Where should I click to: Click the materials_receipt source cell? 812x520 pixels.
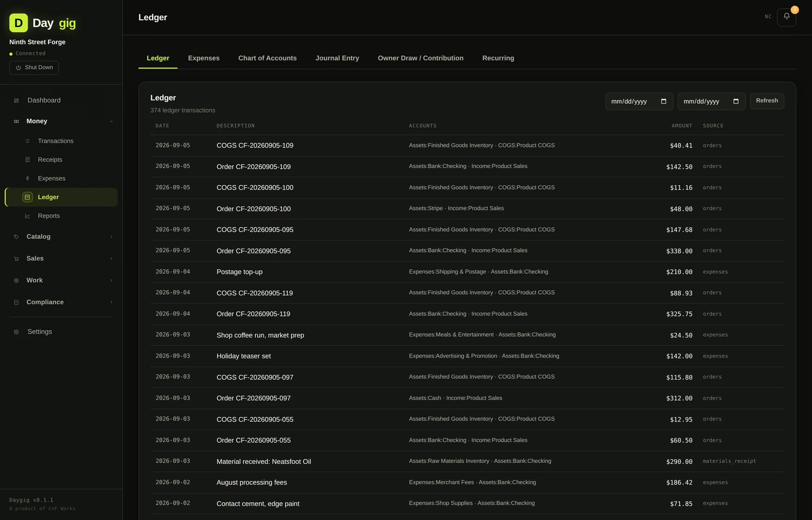pyautogui.click(x=729, y=461)
